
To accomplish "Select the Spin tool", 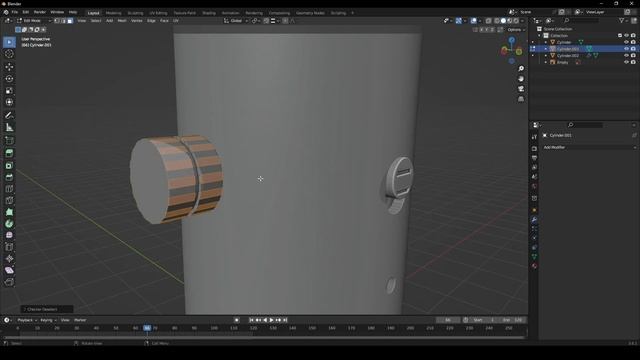I will [x=9, y=224].
